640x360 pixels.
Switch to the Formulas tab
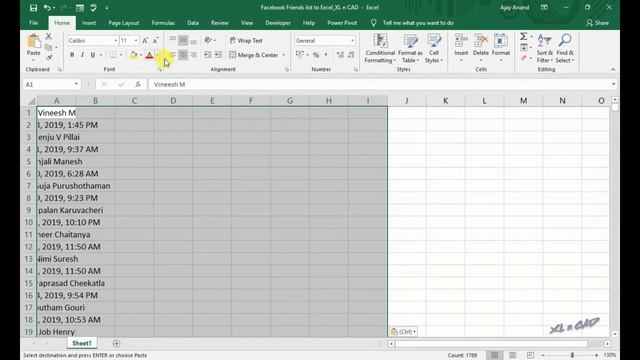(x=163, y=23)
